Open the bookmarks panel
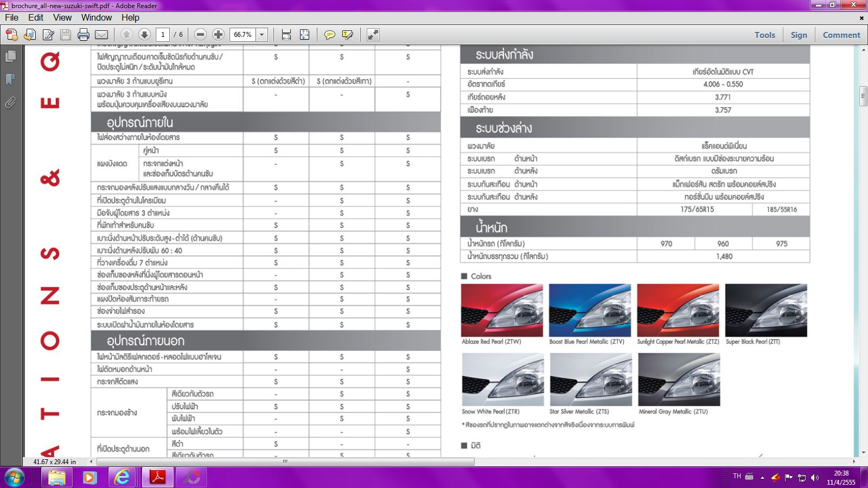 coord(10,80)
